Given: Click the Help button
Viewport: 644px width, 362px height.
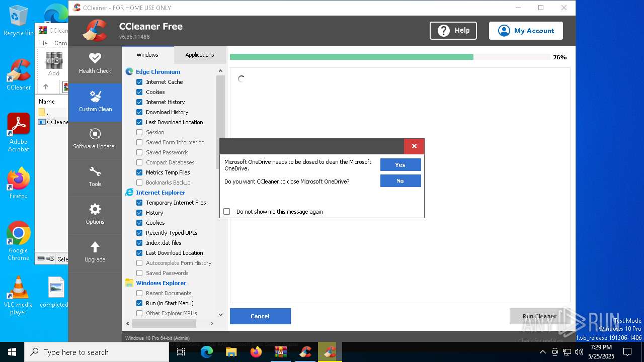Looking at the screenshot, I should pyautogui.click(x=453, y=31).
